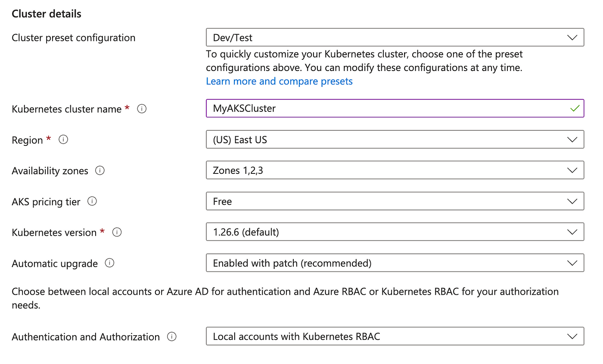Viewport: 603px width, 364px height.
Task: Click info icon next to Region
Action: click(63, 139)
